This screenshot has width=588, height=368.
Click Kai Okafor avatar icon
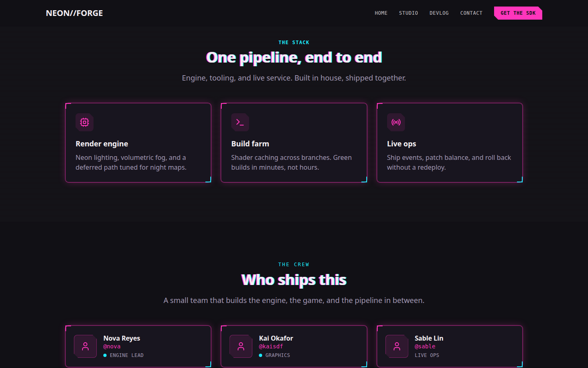(x=241, y=346)
